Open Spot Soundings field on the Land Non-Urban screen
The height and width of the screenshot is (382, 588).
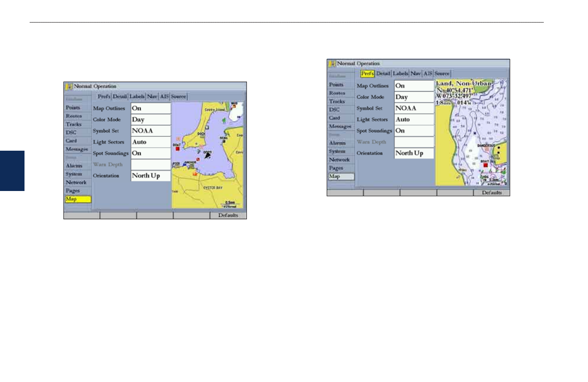click(414, 131)
